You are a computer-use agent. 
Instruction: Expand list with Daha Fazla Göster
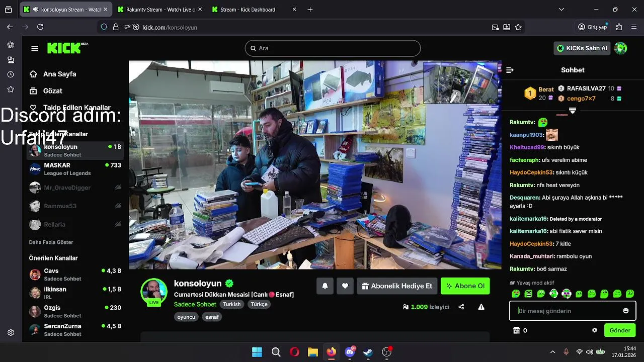coord(51,242)
